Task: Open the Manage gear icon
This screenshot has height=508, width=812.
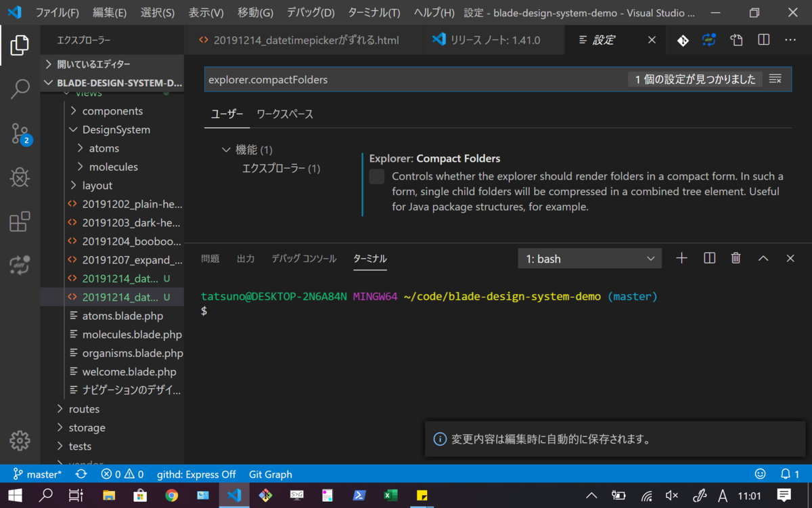Action: 20,441
